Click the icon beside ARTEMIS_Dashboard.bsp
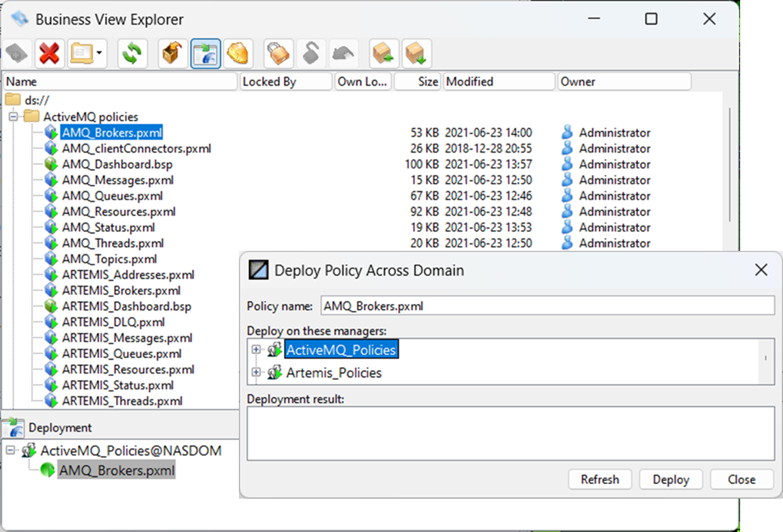783x532 pixels. click(51, 306)
